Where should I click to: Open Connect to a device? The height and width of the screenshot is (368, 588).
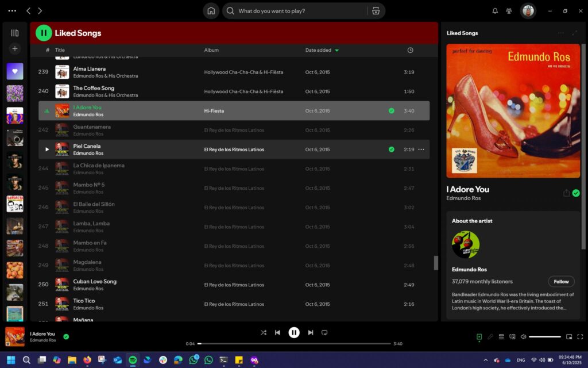coord(512,336)
